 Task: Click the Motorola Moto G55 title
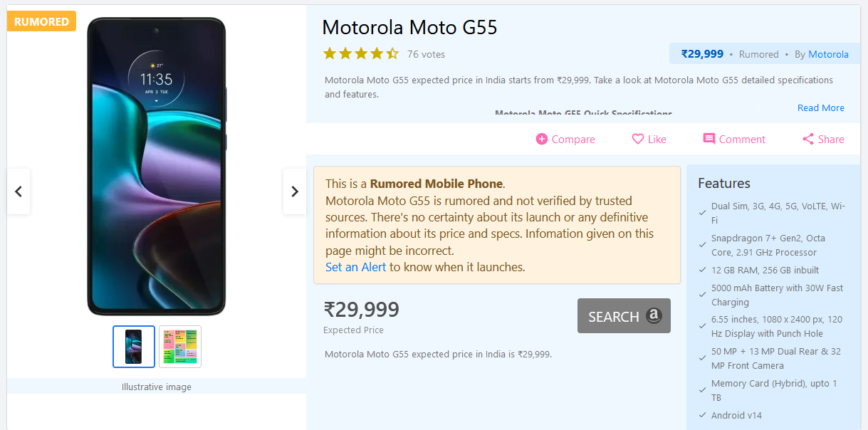(409, 28)
